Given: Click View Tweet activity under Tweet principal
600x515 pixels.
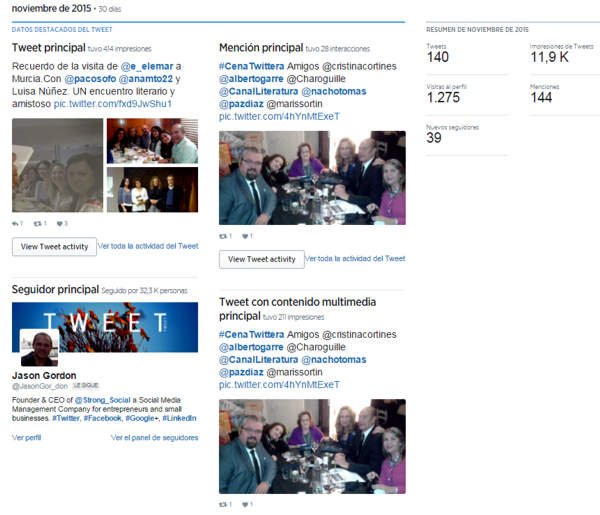Looking at the screenshot, I should [54, 247].
